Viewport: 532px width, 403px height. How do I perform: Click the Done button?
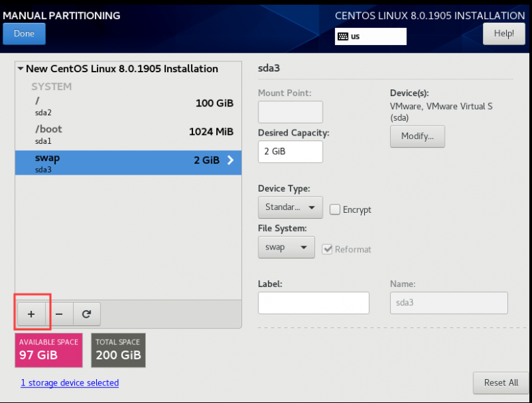(x=24, y=33)
